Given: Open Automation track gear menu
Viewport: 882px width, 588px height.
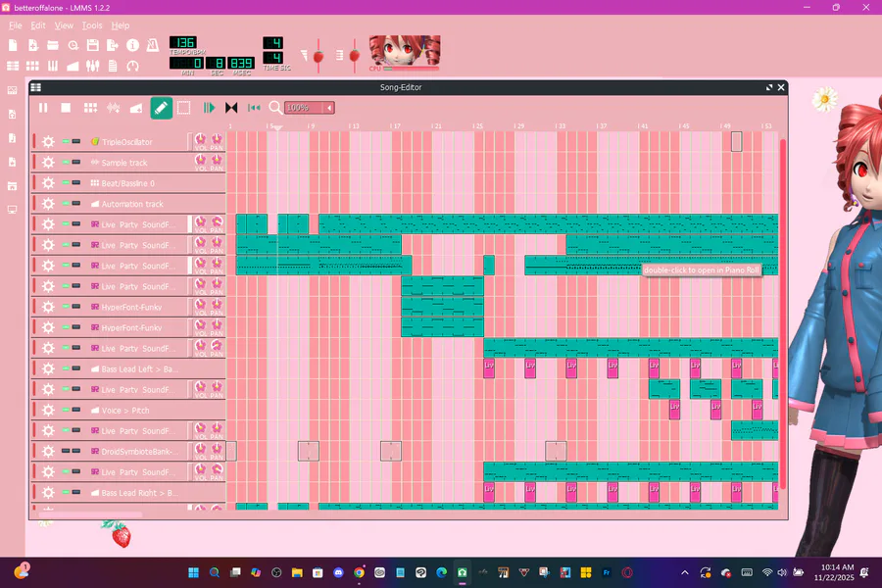Looking at the screenshot, I should [x=48, y=204].
